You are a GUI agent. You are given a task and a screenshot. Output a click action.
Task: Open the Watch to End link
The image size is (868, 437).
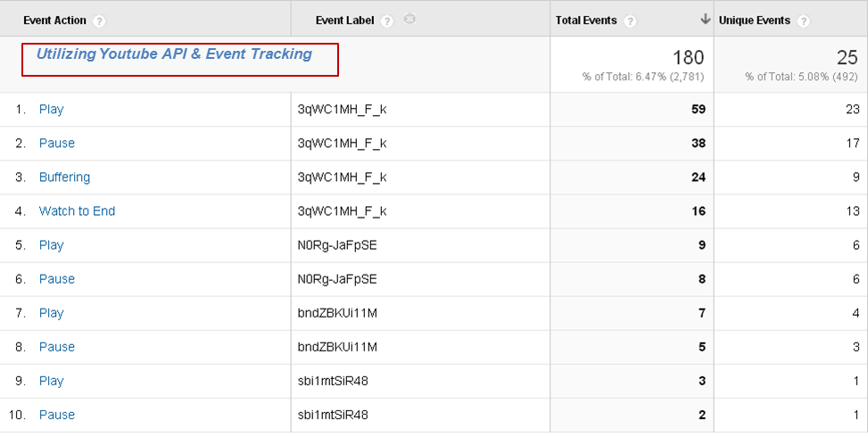point(77,211)
